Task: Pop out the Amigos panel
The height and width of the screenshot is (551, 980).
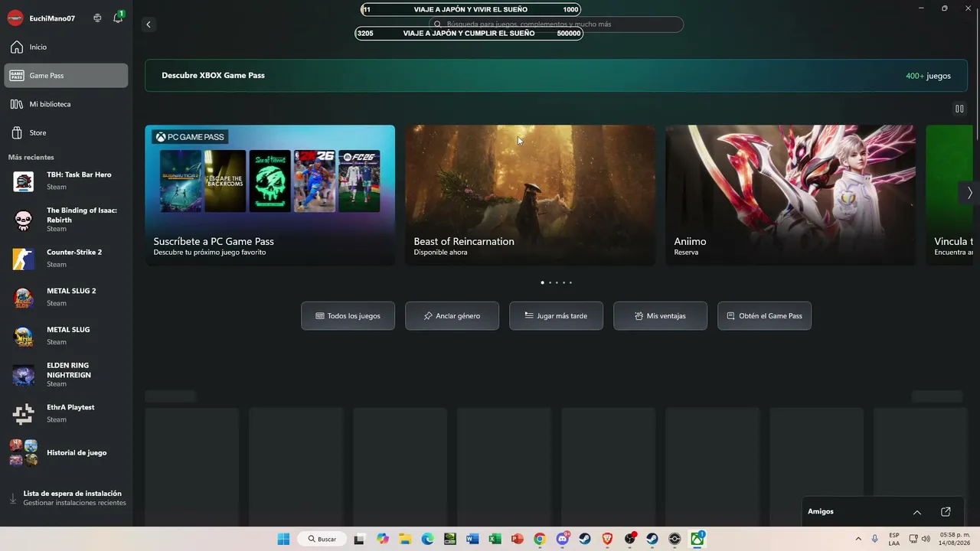Action: click(946, 512)
